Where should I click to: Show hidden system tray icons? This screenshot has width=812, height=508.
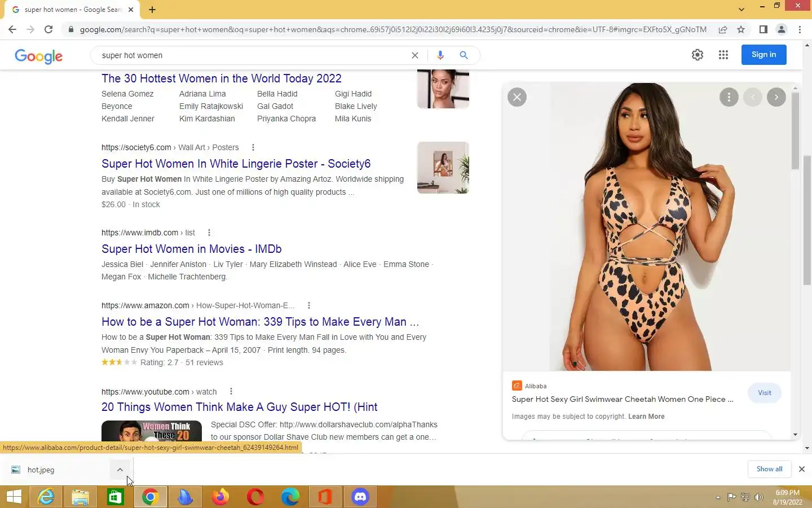tap(718, 497)
